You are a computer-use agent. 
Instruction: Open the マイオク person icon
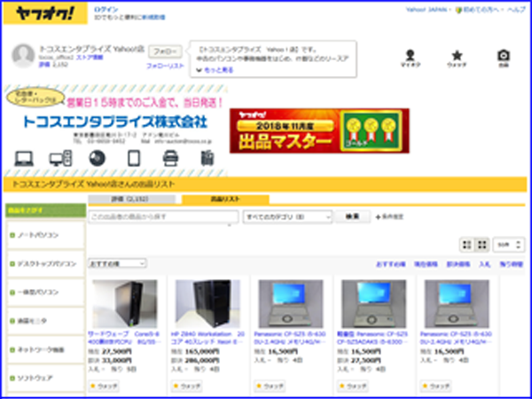[x=410, y=56]
